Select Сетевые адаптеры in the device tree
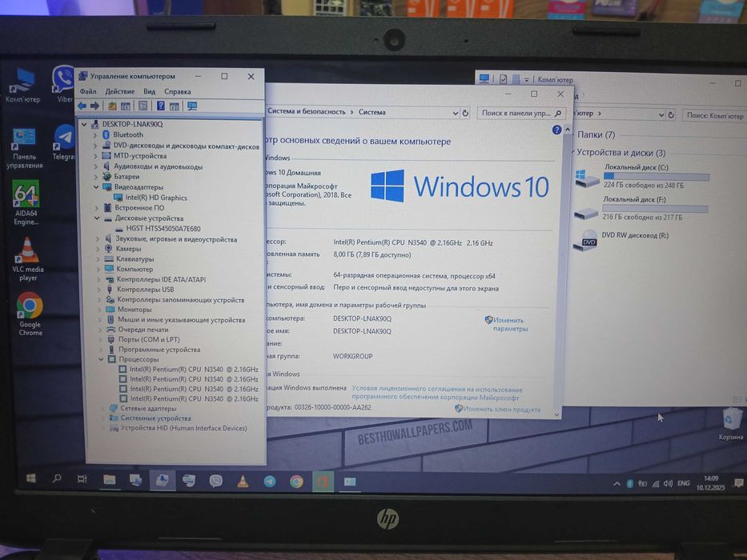Screen dimensions: 747x560 tap(148, 409)
